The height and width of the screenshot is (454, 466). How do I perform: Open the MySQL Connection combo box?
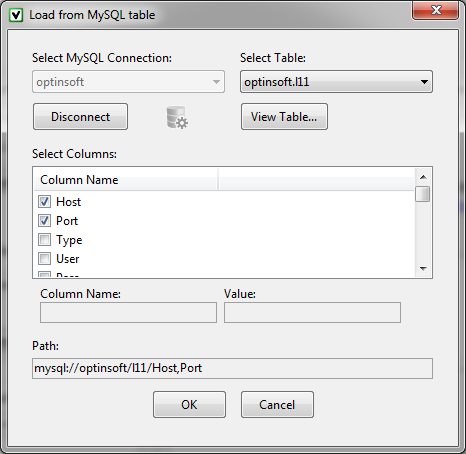point(128,82)
